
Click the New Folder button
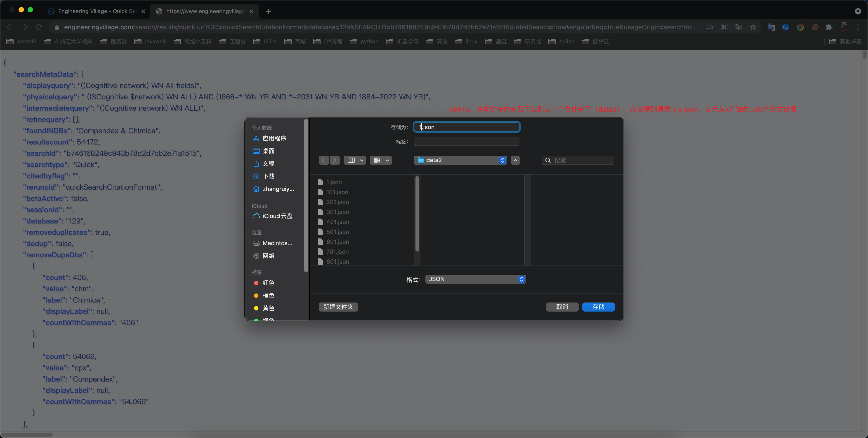click(338, 307)
